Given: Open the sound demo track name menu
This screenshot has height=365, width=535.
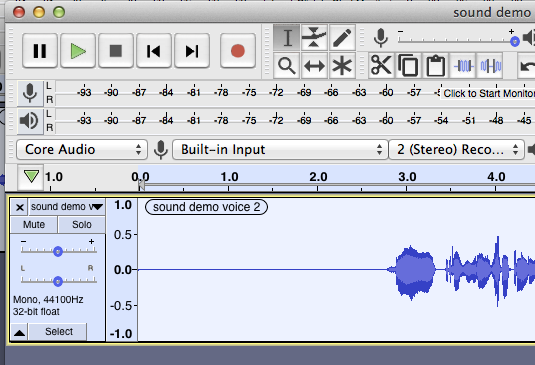Looking at the screenshot, I should tap(67, 207).
